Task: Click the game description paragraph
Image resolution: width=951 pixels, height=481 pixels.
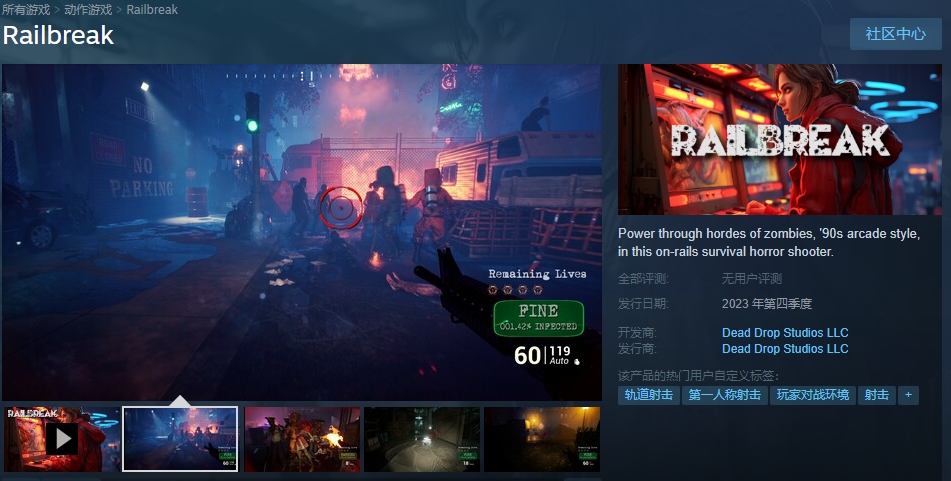Action: coord(769,243)
